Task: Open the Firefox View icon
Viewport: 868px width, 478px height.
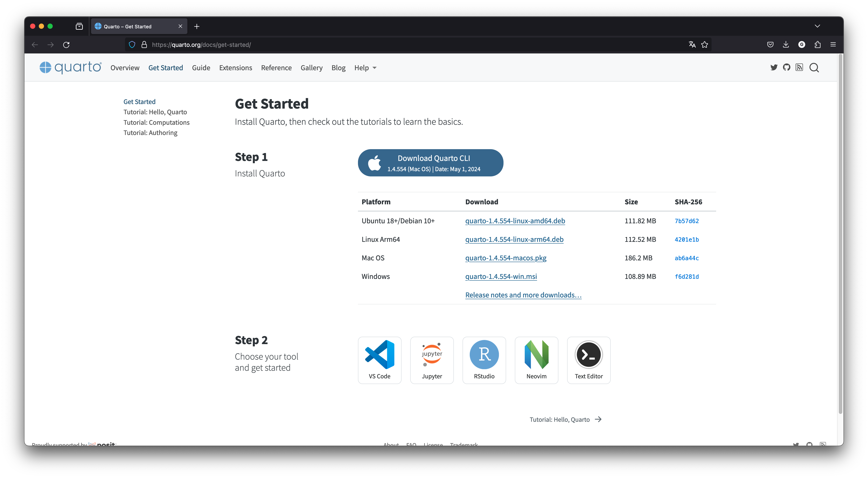Action: (x=79, y=26)
